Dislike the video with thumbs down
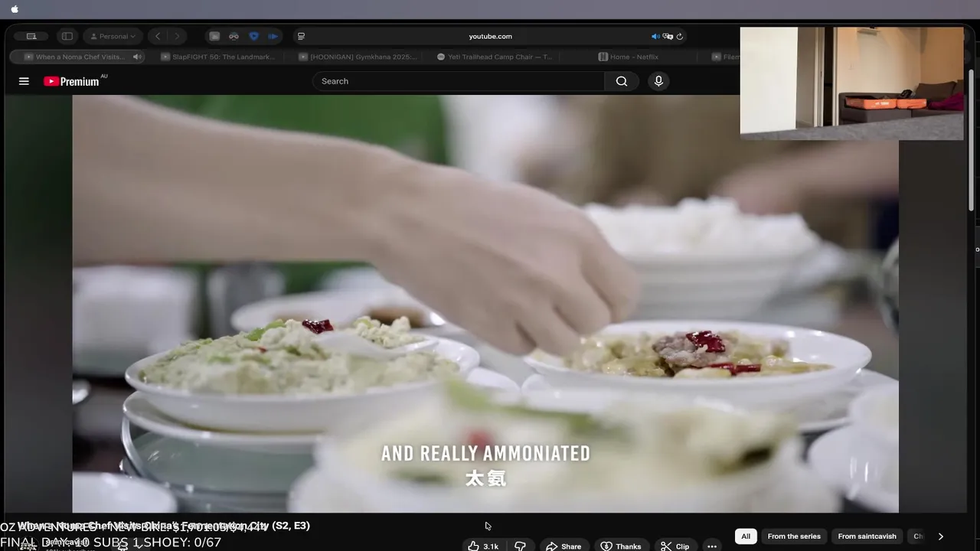980x551 pixels. pos(520,546)
